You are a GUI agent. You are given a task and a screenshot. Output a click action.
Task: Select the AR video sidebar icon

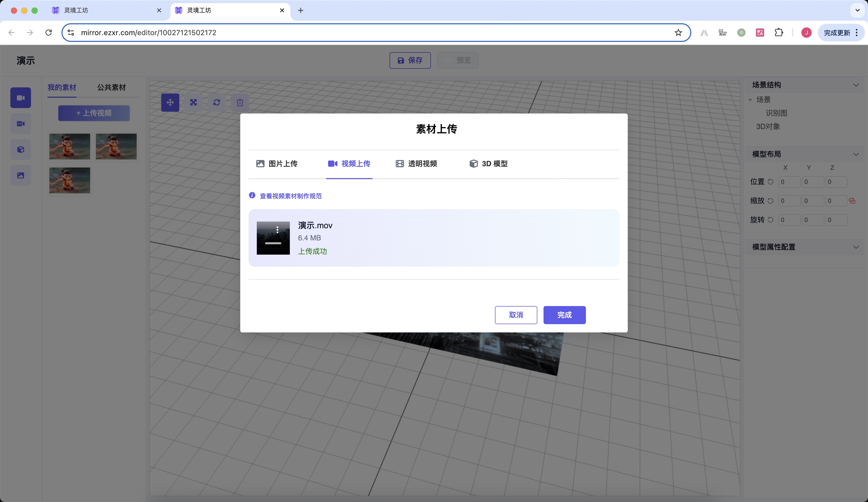[21, 123]
